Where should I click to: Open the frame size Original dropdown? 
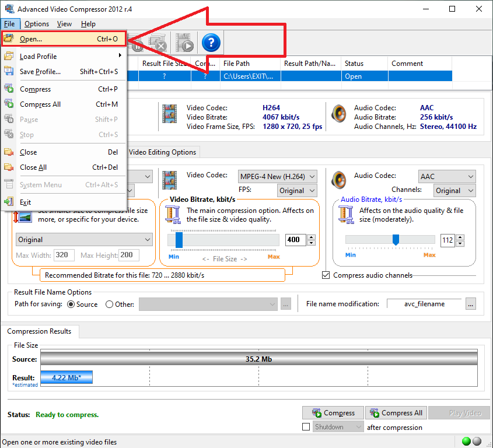(x=84, y=240)
